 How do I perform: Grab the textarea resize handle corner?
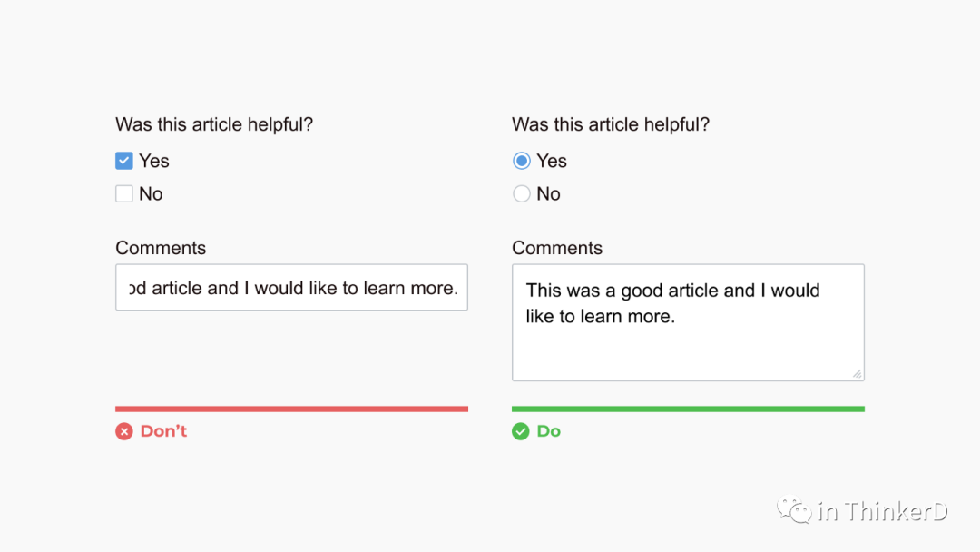(x=857, y=373)
